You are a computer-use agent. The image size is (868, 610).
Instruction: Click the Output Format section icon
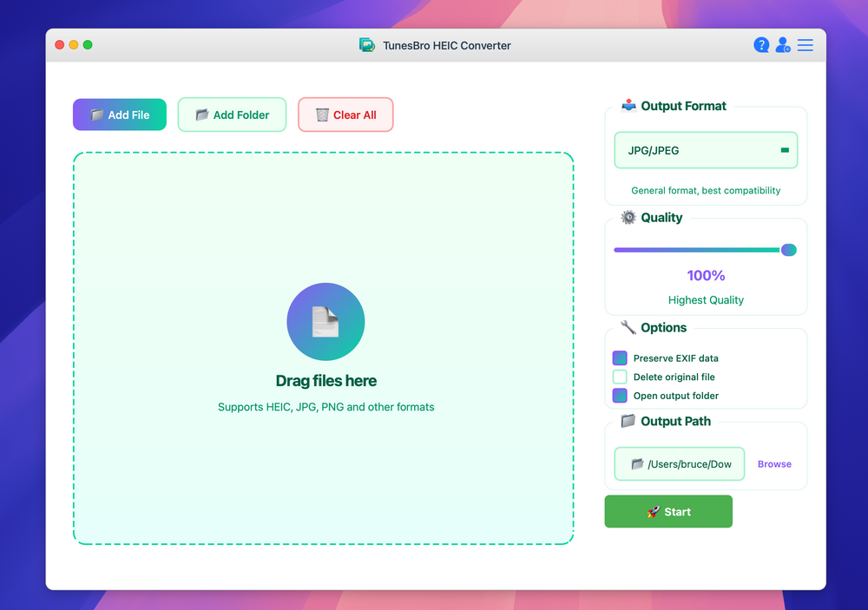click(x=628, y=105)
